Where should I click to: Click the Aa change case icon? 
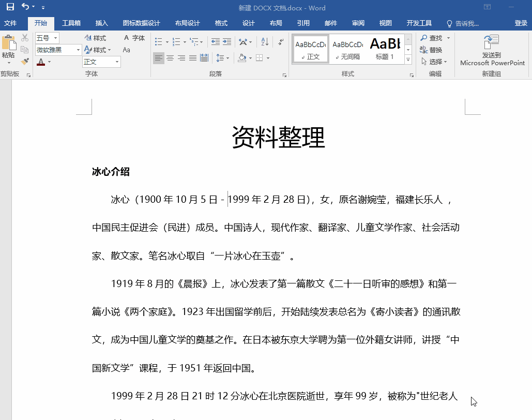tap(126, 50)
